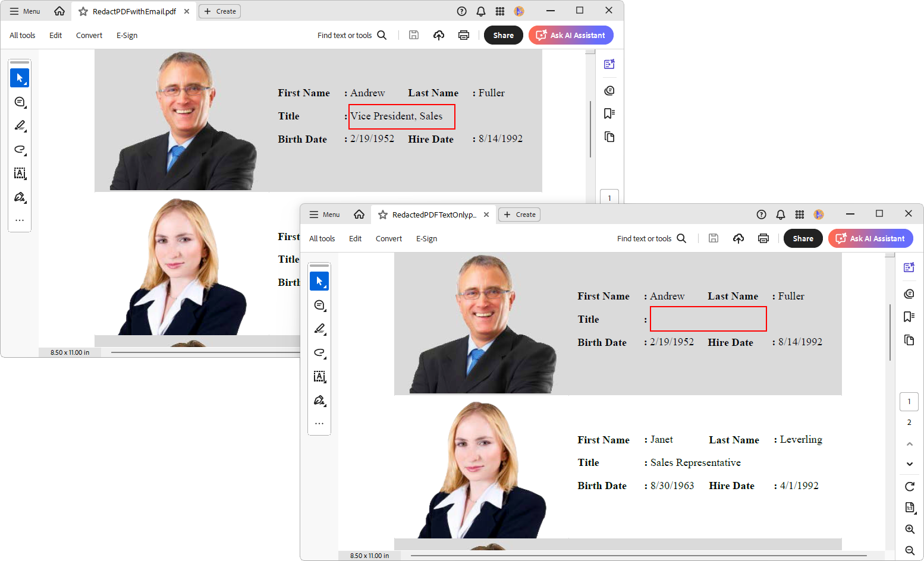Expand more tools ellipsis in the RedactPDFwithEmail toolbar
Image resolution: width=924 pixels, height=561 pixels.
point(20,220)
